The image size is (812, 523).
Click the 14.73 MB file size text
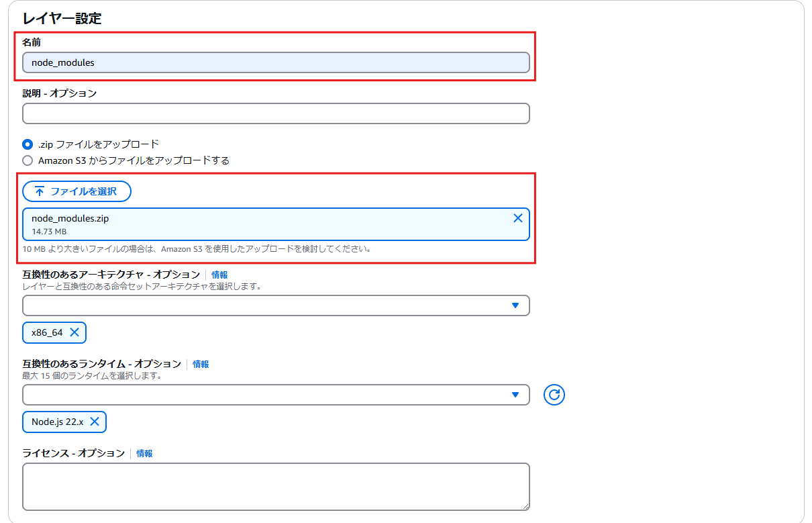[49, 232]
